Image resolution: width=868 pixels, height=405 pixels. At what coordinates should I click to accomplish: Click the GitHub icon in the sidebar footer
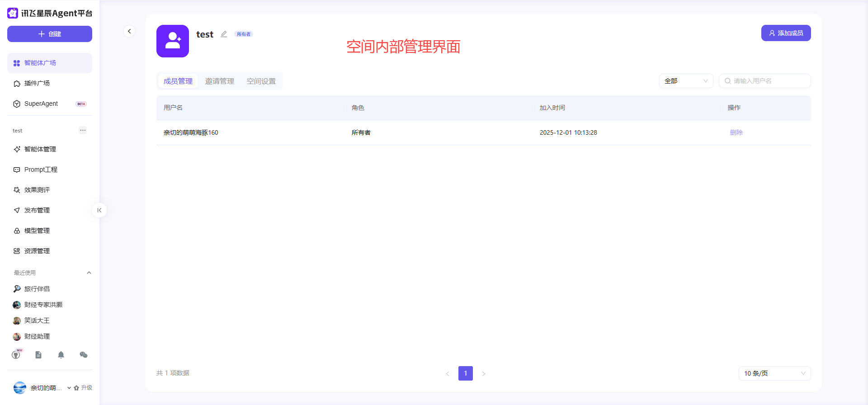tap(16, 355)
